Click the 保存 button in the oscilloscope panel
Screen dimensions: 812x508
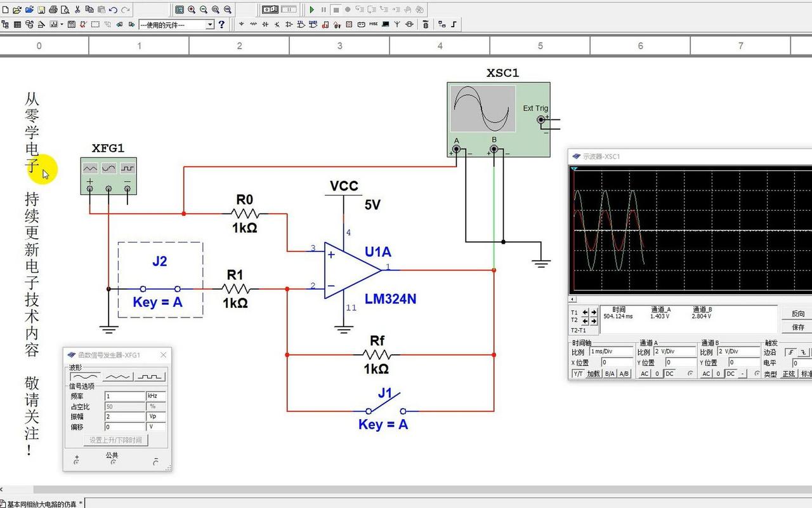click(798, 326)
